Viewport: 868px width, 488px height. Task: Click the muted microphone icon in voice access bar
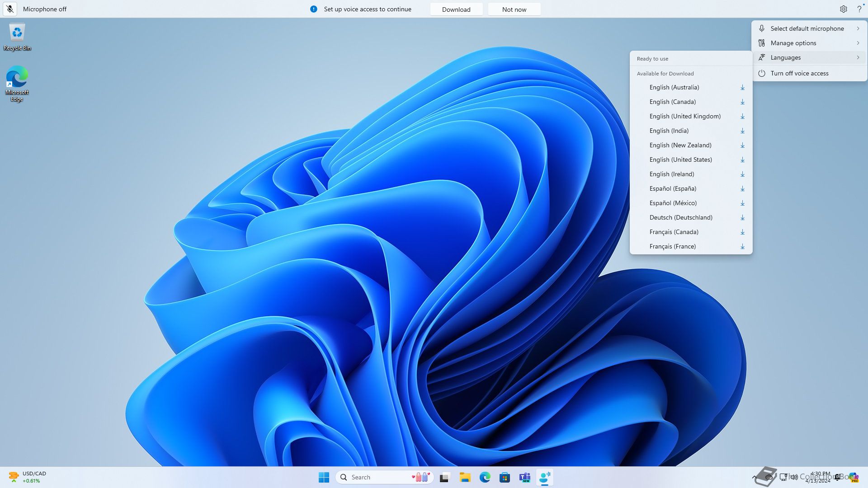click(10, 9)
